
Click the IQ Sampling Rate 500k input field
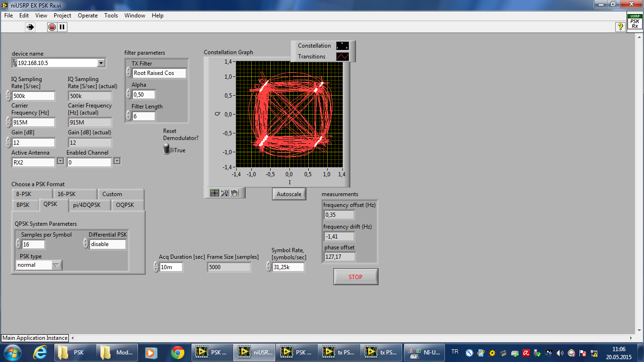33,96
